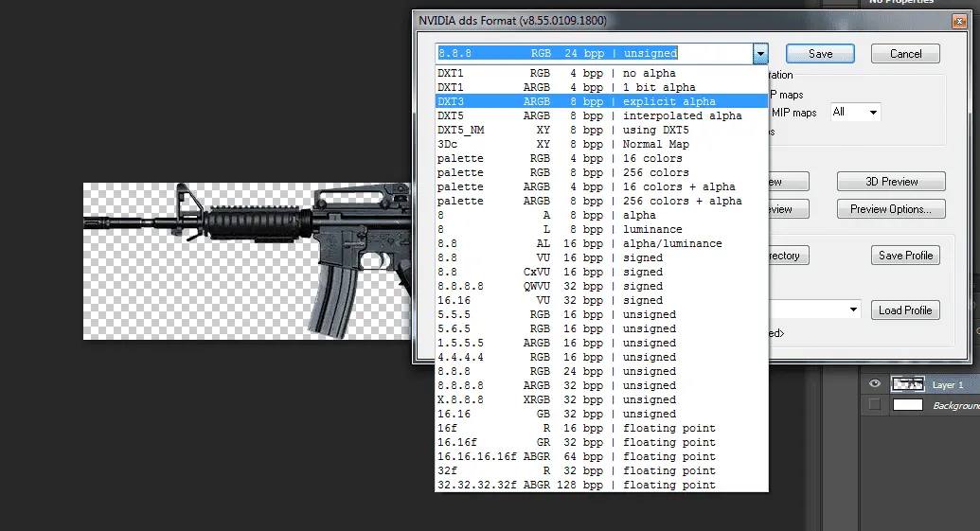The height and width of the screenshot is (531, 980).
Task: Choose 5.6.5 RGB 16 bpp unsigned
Action: tap(601, 328)
